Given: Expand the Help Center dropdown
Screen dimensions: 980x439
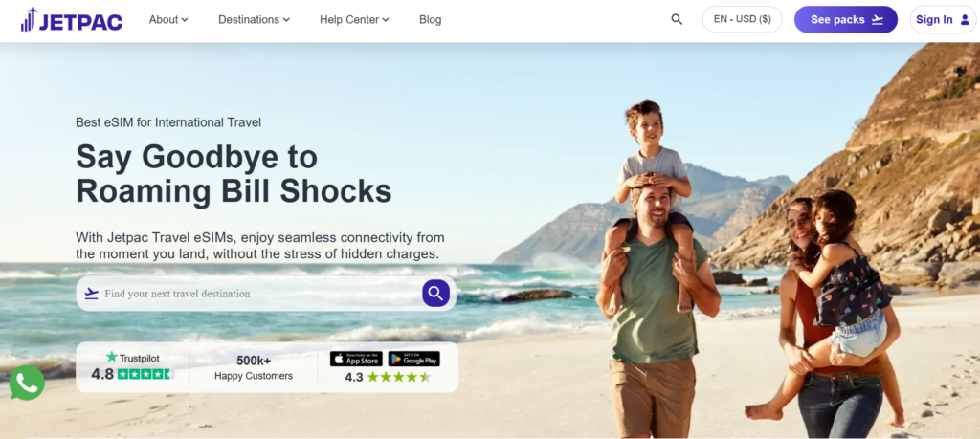Looking at the screenshot, I should point(354,19).
